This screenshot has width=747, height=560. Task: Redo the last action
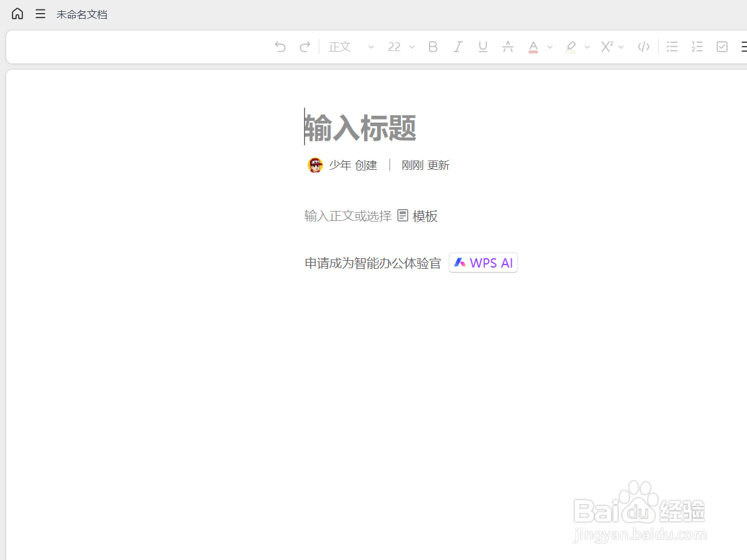click(x=305, y=47)
